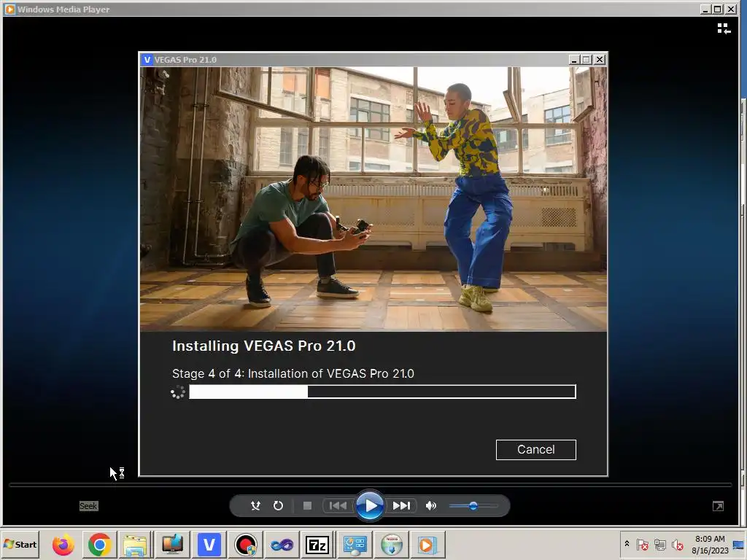This screenshot has width=747, height=560.
Task: Switch to the VEGAS Pro taskbar icon
Action: pyautogui.click(x=209, y=545)
